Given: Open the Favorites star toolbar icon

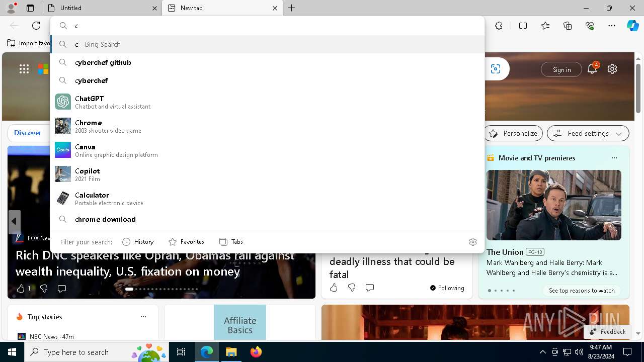Looking at the screenshot, I should [x=545, y=26].
